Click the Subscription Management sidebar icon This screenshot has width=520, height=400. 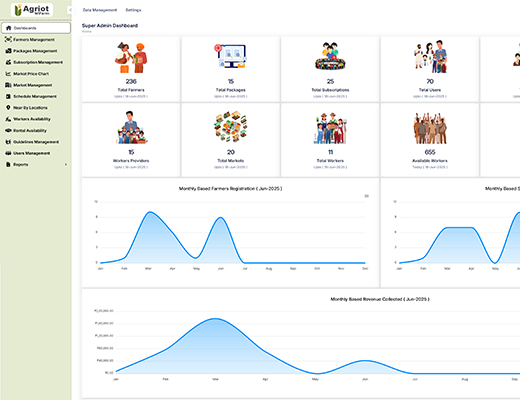pos(8,62)
